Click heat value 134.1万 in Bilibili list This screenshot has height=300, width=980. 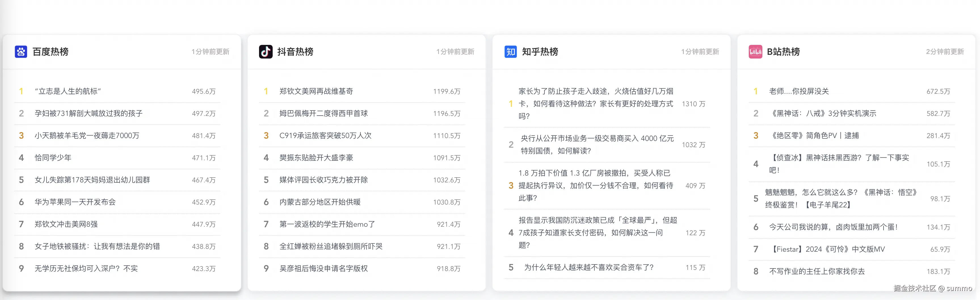coord(938,227)
